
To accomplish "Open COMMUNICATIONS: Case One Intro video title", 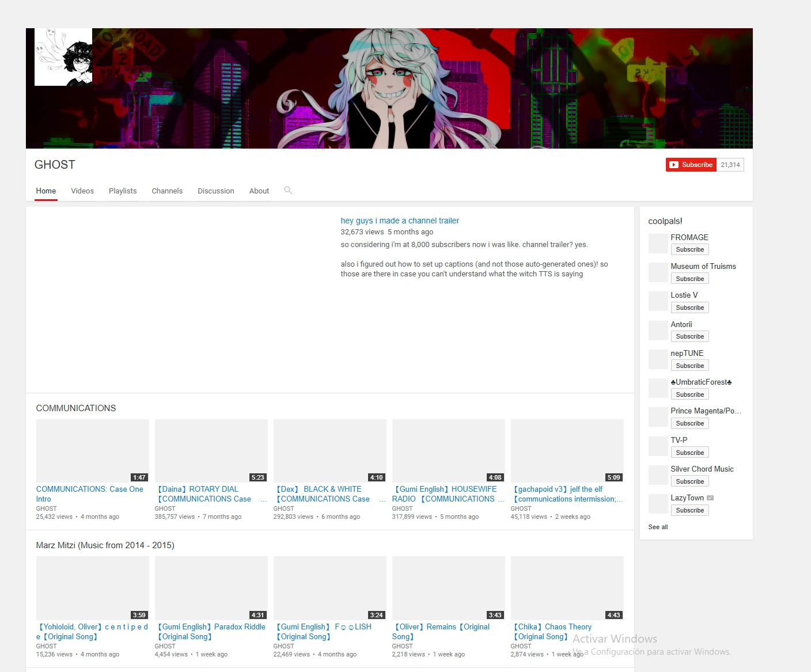I will (x=90, y=494).
